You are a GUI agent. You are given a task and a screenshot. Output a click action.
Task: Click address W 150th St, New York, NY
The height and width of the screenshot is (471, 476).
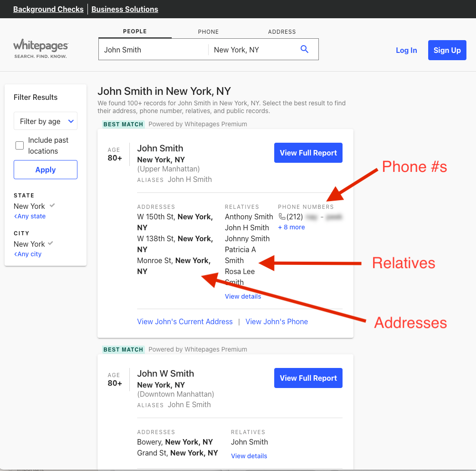[x=175, y=222]
